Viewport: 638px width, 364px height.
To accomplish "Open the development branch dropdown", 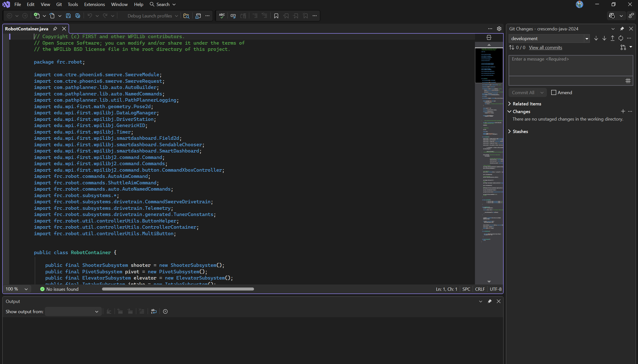I will click(x=586, y=39).
